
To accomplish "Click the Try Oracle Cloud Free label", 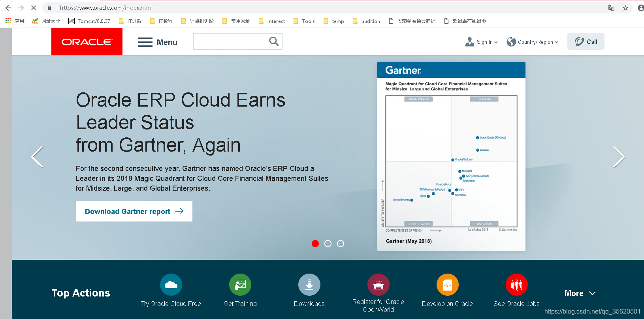I will click(x=171, y=304).
